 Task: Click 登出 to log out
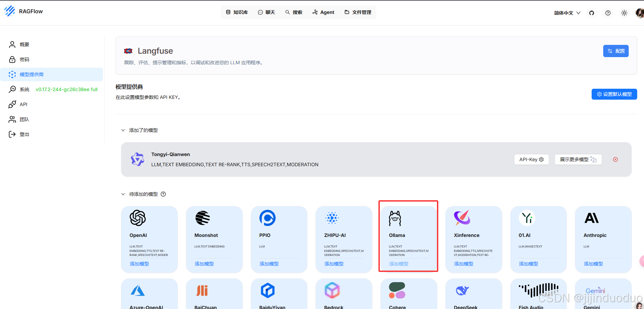[52, 134]
